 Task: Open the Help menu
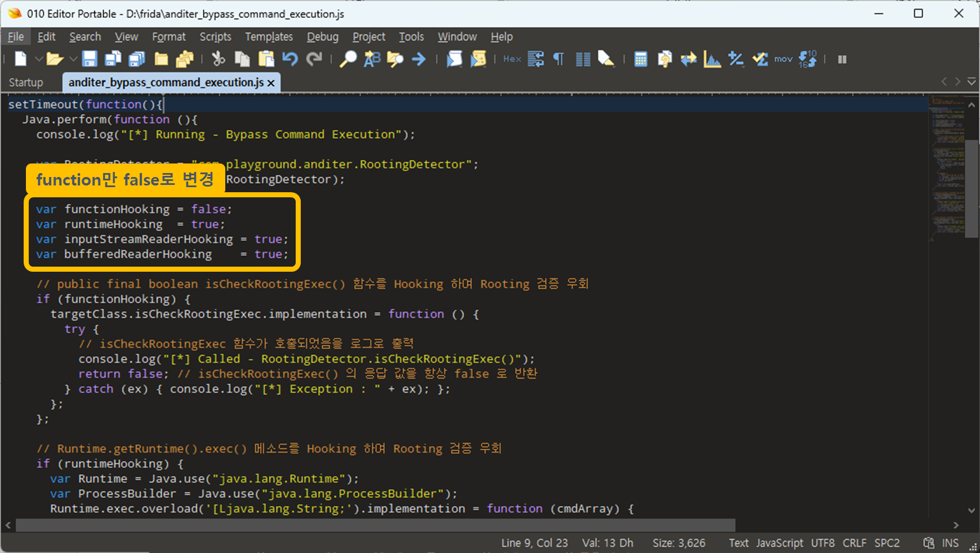click(x=501, y=37)
